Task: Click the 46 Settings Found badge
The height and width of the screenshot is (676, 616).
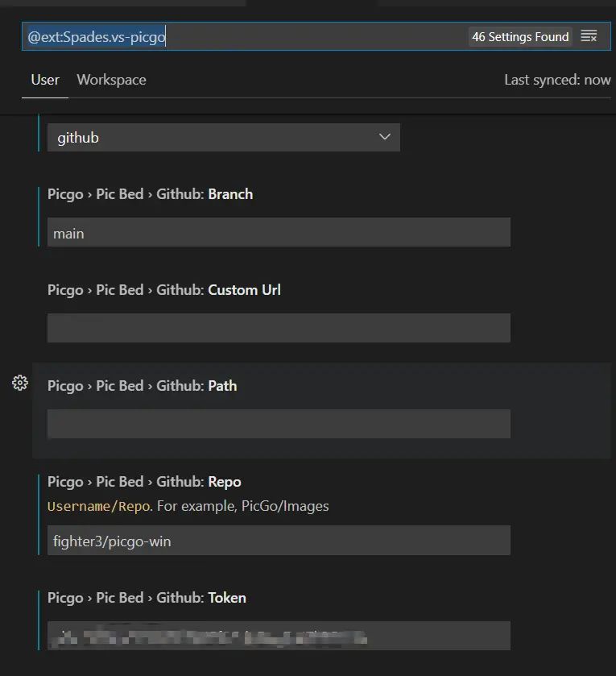Action: (x=520, y=36)
